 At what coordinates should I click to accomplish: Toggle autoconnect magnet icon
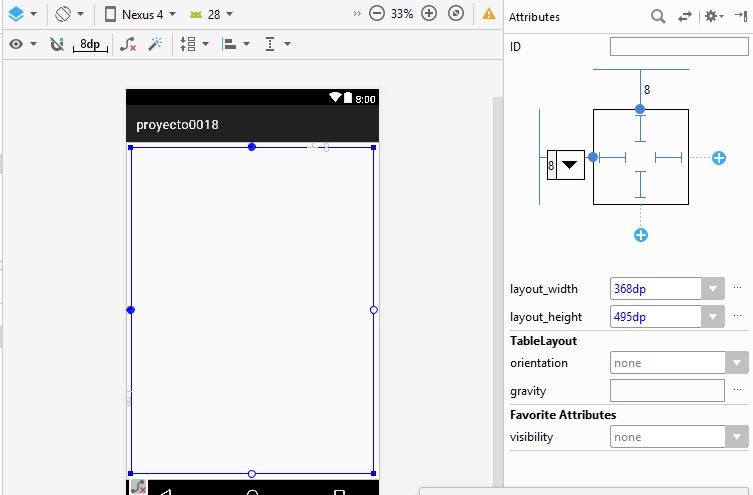57,44
